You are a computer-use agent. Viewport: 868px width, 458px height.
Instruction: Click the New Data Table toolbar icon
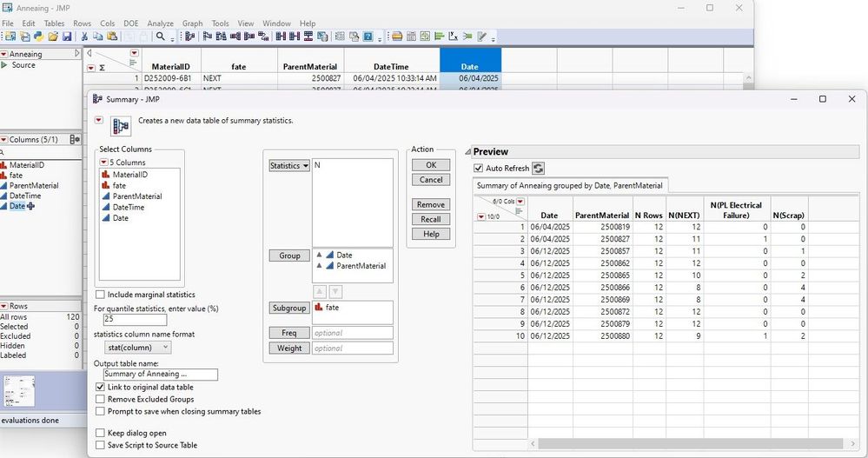pyautogui.click(x=10, y=37)
